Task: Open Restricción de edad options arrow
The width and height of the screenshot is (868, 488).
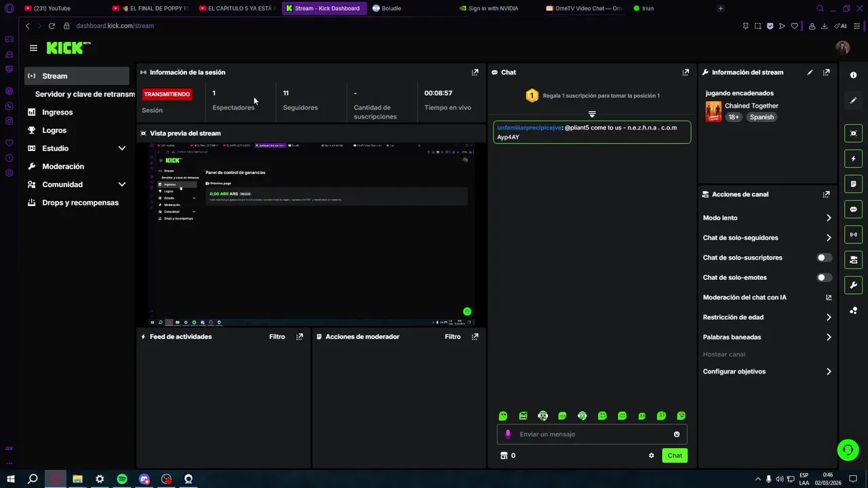Action: coord(829,317)
